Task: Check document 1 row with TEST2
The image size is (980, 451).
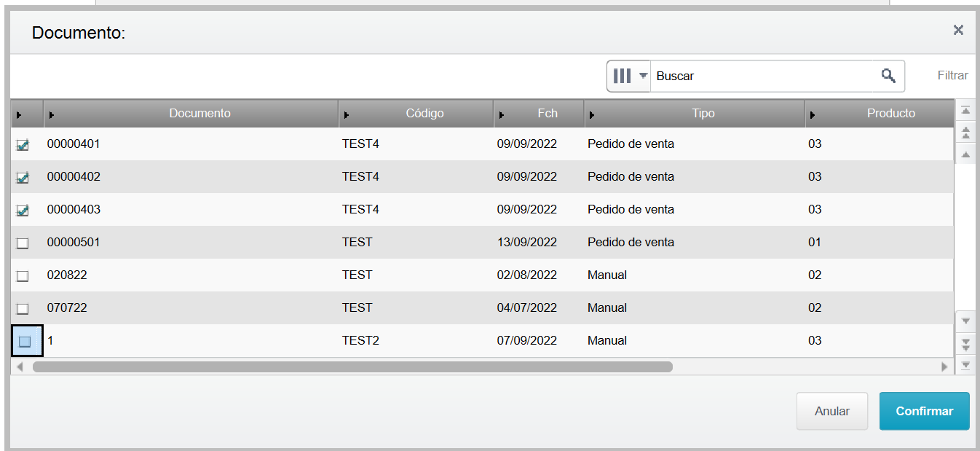Action: tap(24, 341)
